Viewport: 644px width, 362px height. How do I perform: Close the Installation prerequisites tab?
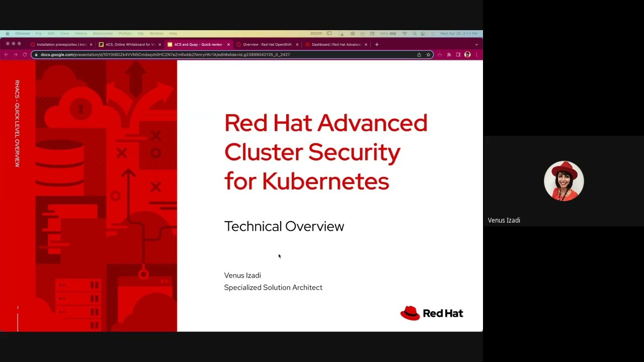(91, 44)
